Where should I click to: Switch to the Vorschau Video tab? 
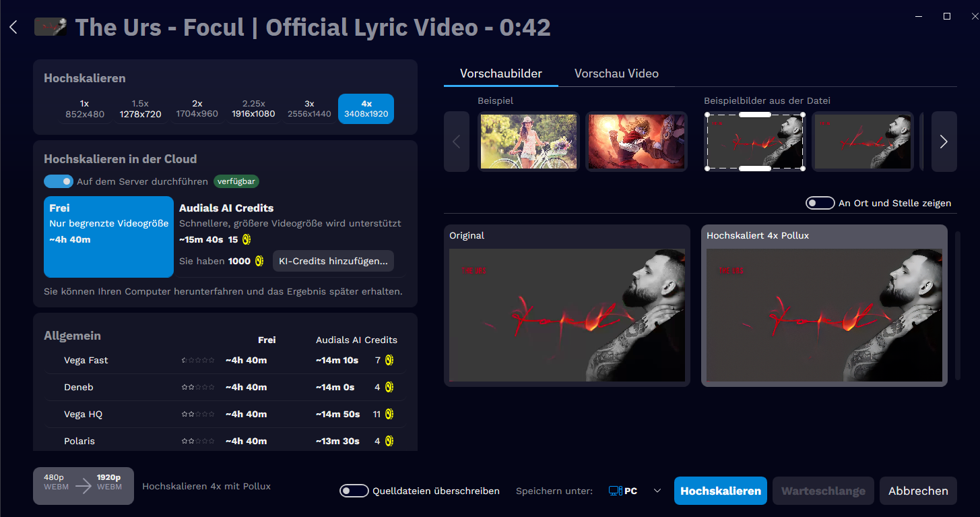tap(616, 73)
